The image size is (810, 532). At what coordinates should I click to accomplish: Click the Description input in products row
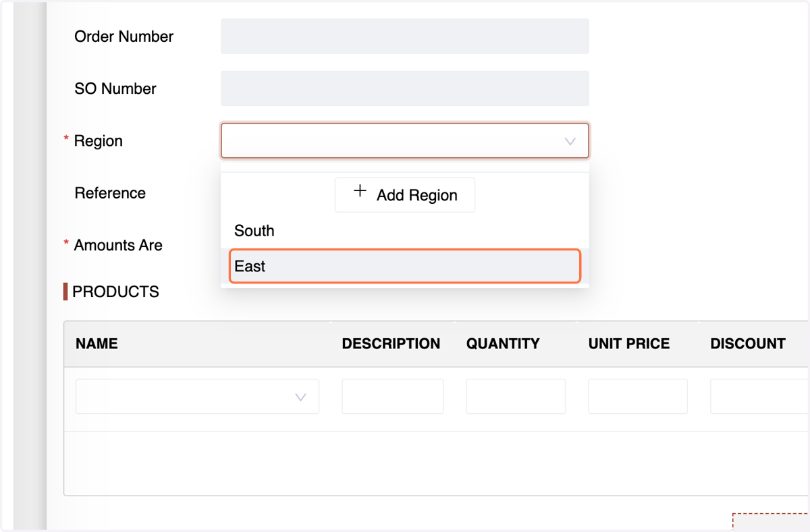[x=392, y=396]
